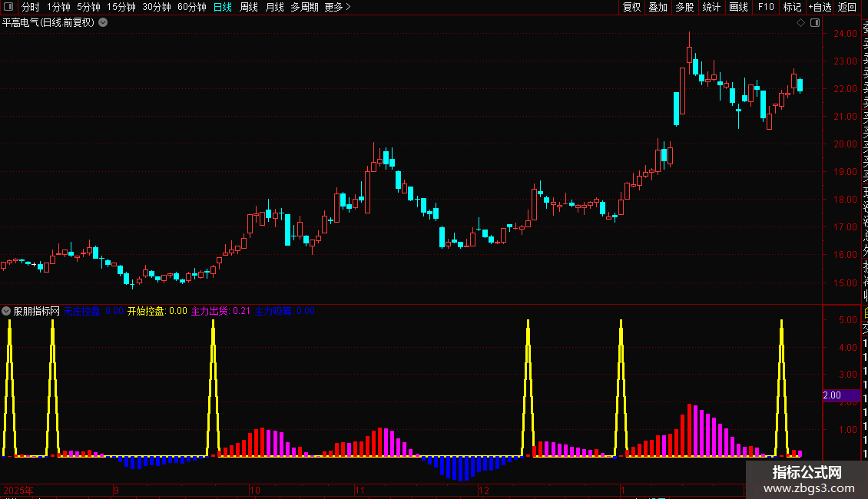Open the 统计 statistics tool

(711, 7)
